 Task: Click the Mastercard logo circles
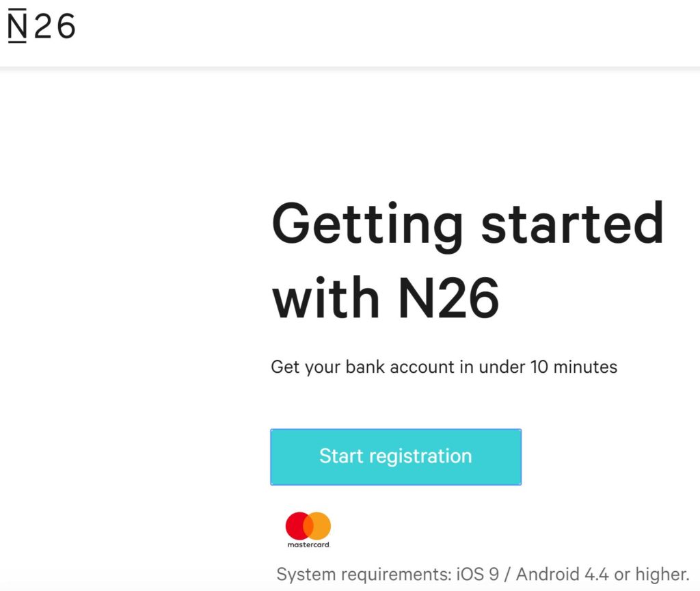[x=308, y=526]
